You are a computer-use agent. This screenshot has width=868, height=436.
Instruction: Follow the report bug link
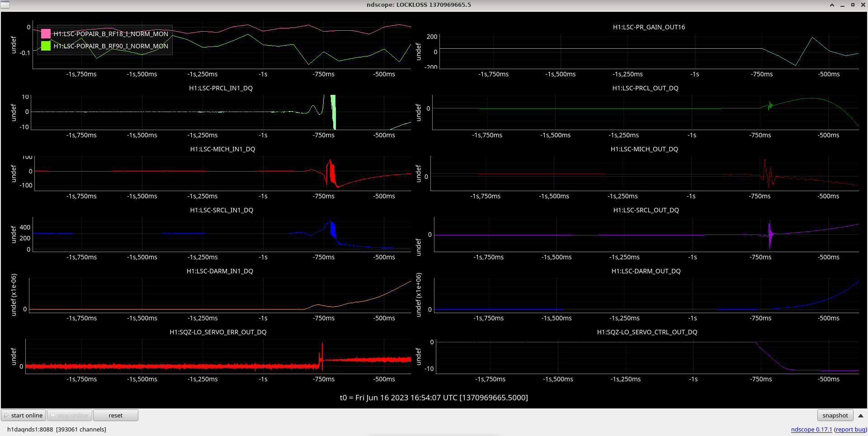[x=850, y=429]
